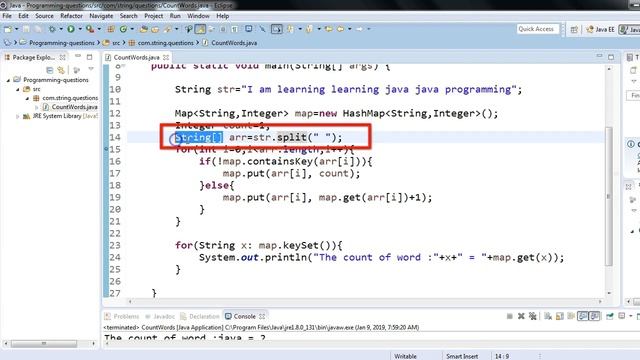Open the Help menu
640x360 pixels.
click(222, 16)
